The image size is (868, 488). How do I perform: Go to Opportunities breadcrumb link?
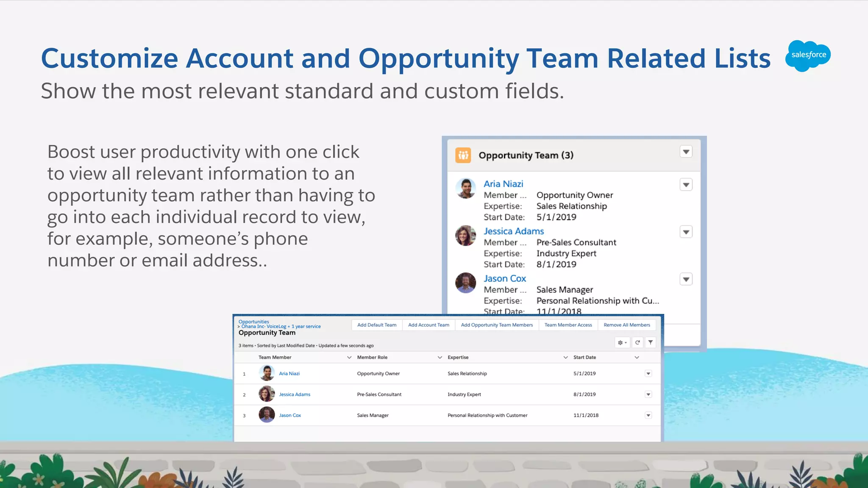click(253, 322)
